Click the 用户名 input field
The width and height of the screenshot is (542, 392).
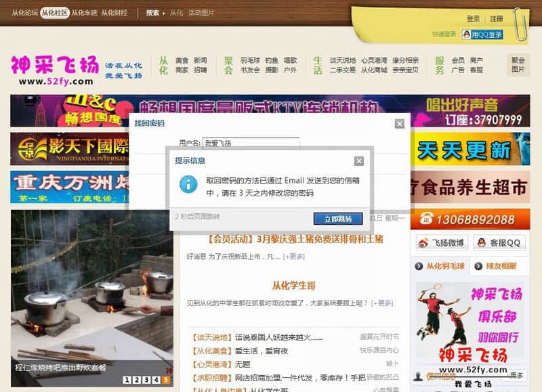(x=251, y=143)
